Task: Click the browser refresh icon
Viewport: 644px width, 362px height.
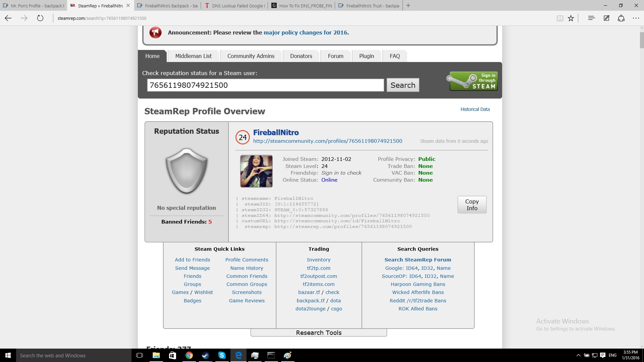Action: point(40,18)
